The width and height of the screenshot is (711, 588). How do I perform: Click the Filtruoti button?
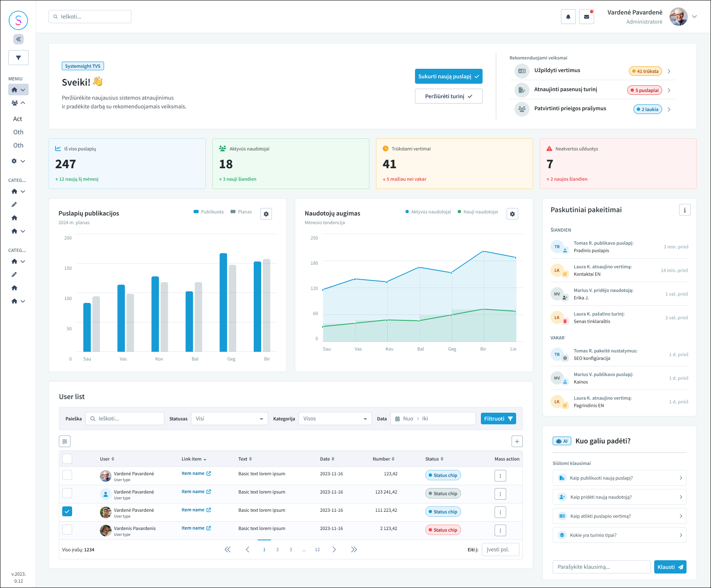tap(498, 419)
